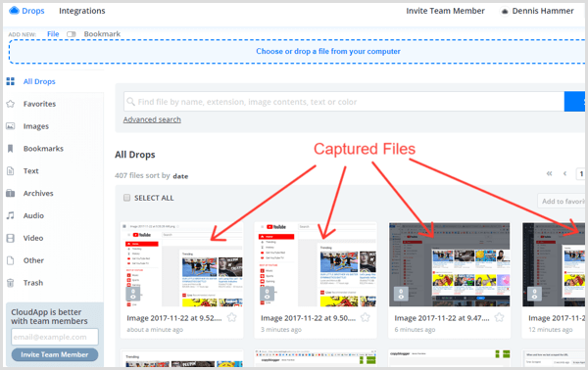Open the sort by date dropdown

(180, 176)
